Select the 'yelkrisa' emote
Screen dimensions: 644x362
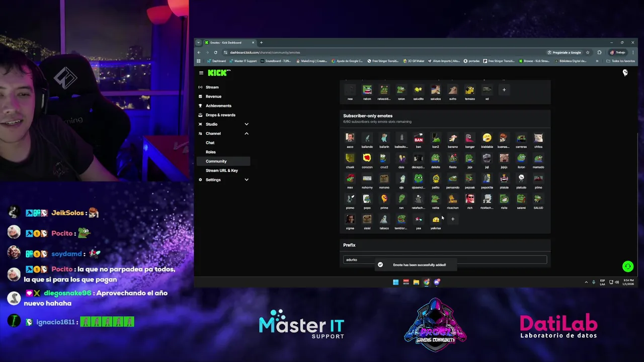(x=435, y=219)
